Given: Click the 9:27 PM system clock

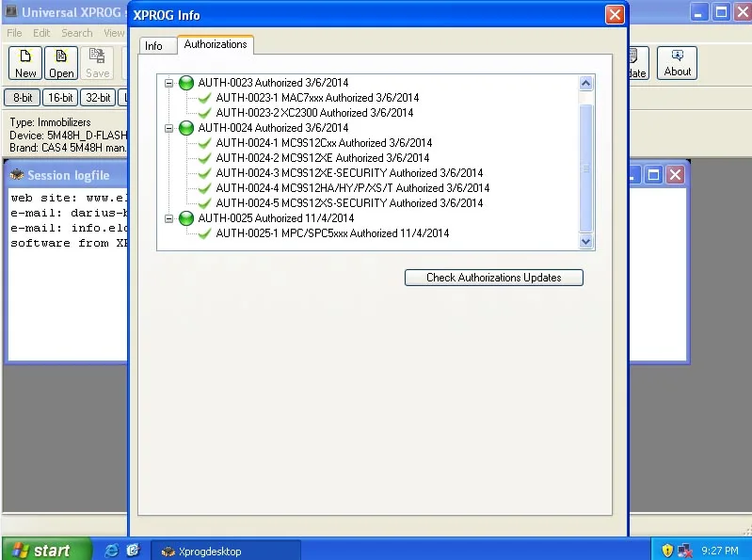Looking at the screenshot, I should click(x=720, y=551).
